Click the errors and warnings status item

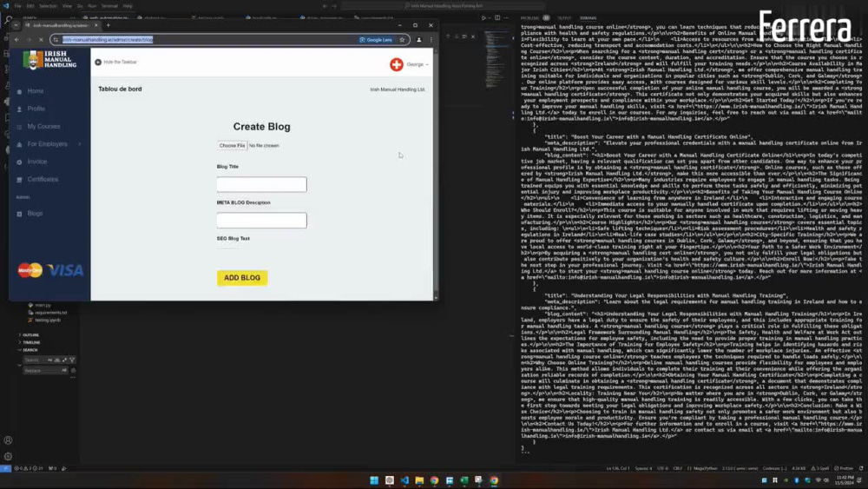point(29,468)
